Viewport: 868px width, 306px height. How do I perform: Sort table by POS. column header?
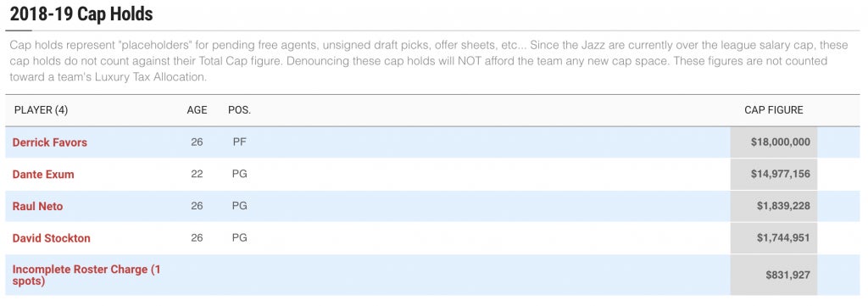240,110
